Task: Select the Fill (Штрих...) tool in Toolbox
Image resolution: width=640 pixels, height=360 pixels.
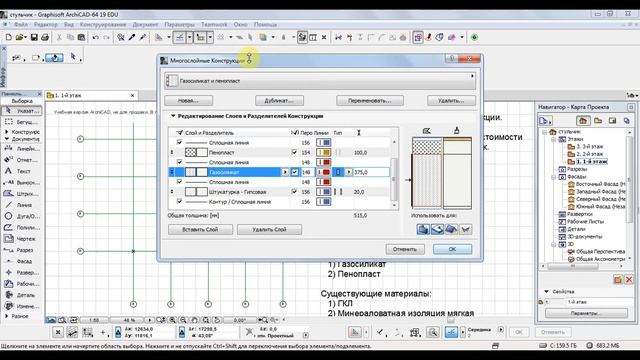Action: [x=22, y=193]
